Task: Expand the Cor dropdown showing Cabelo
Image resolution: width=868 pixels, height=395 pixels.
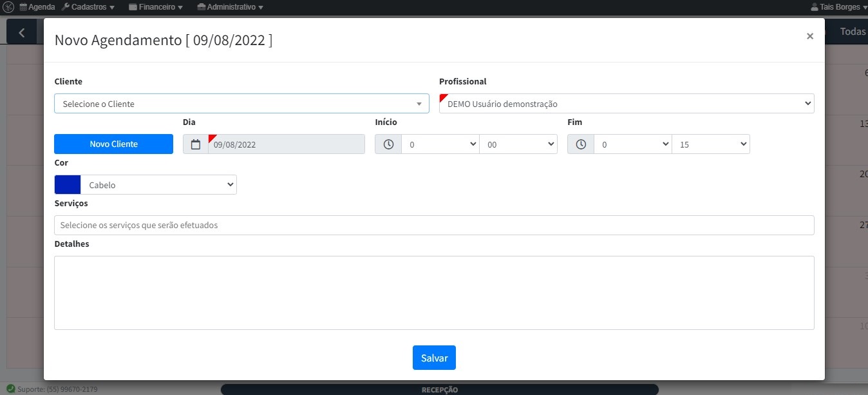Action: pyautogui.click(x=158, y=185)
